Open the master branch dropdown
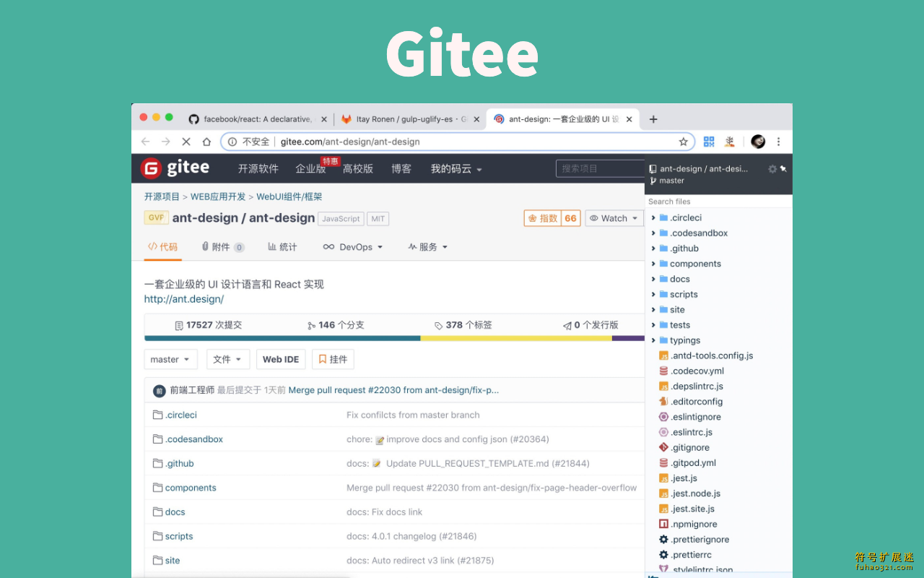 click(170, 359)
